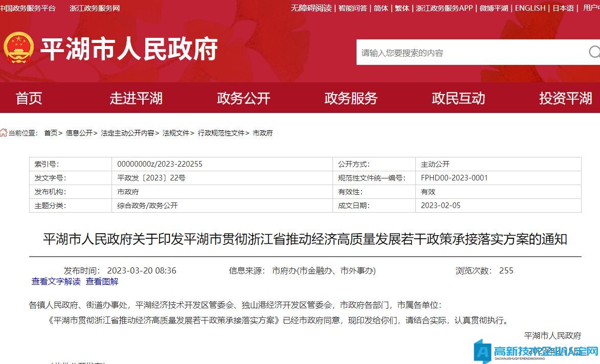Click breadcrumb 首页

click(x=51, y=133)
